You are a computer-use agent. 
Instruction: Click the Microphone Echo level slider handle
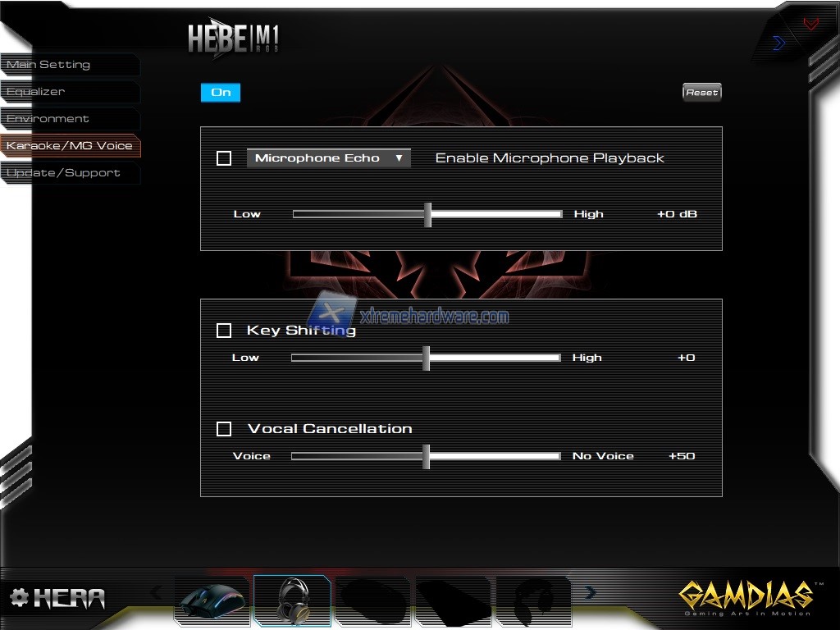427,215
